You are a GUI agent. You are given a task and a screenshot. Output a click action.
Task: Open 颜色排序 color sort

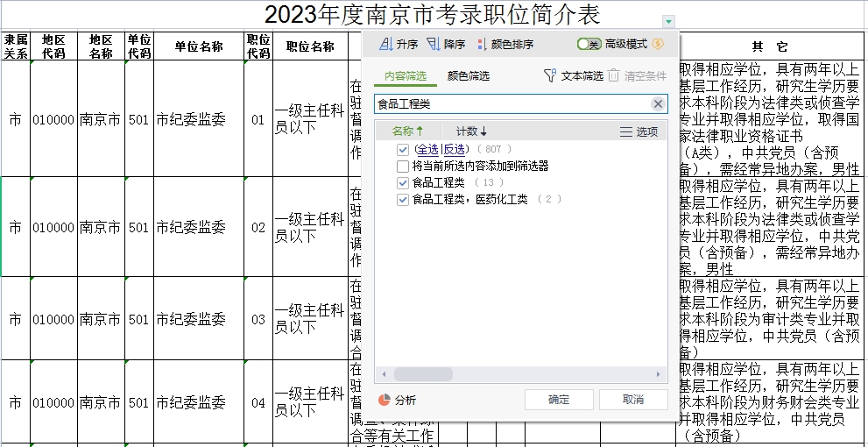(505, 45)
